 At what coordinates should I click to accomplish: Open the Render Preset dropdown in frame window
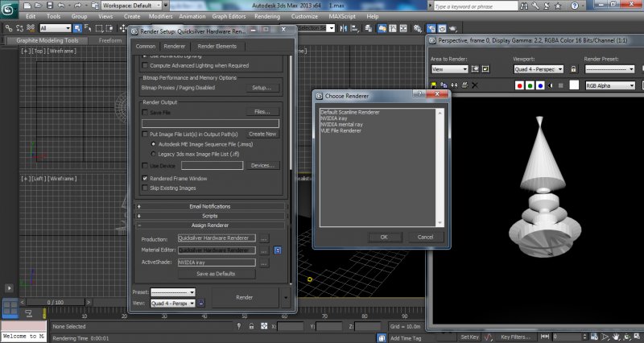click(610, 69)
